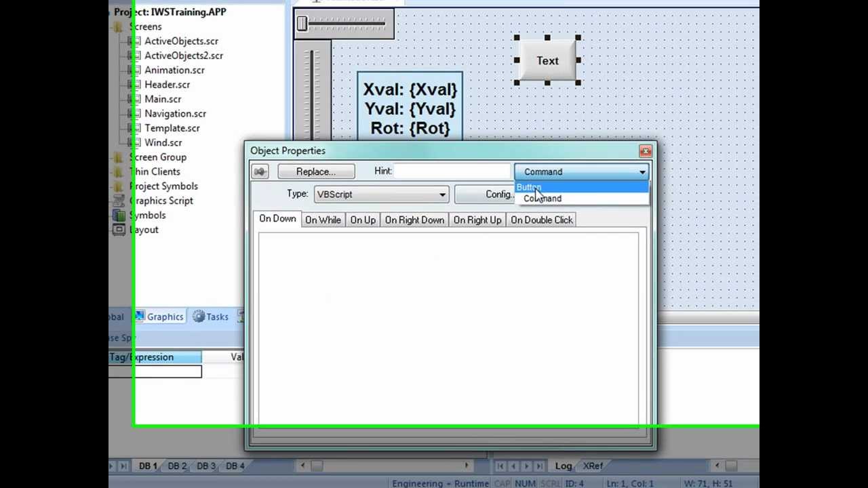Select Template.scr screen file
Screen dimensions: 868x488
point(172,128)
